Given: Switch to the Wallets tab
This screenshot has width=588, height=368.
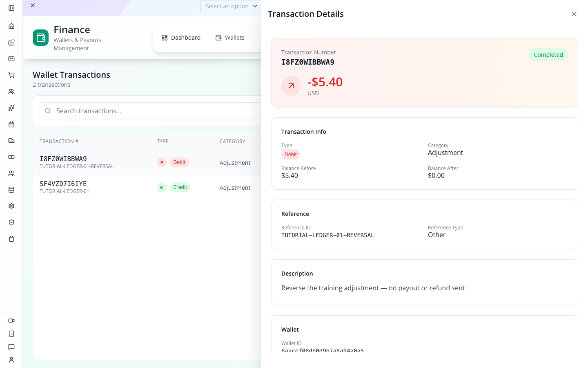Looking at the screenshot, I should [230, 38].
